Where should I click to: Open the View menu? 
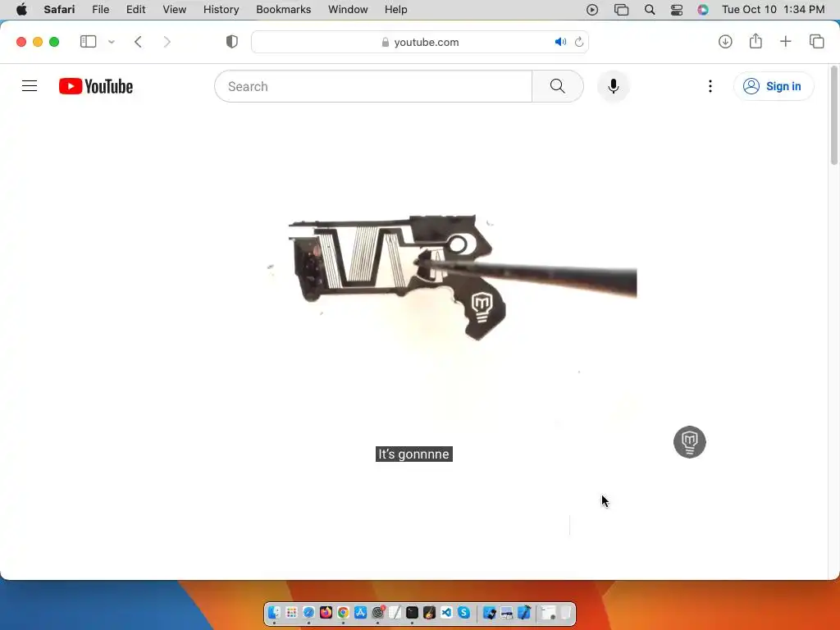[x=174, y=9]
